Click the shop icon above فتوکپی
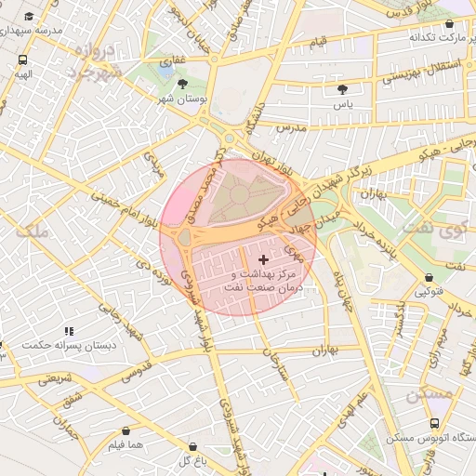Viewport: 476px width, 476px height. pos(429,277)
